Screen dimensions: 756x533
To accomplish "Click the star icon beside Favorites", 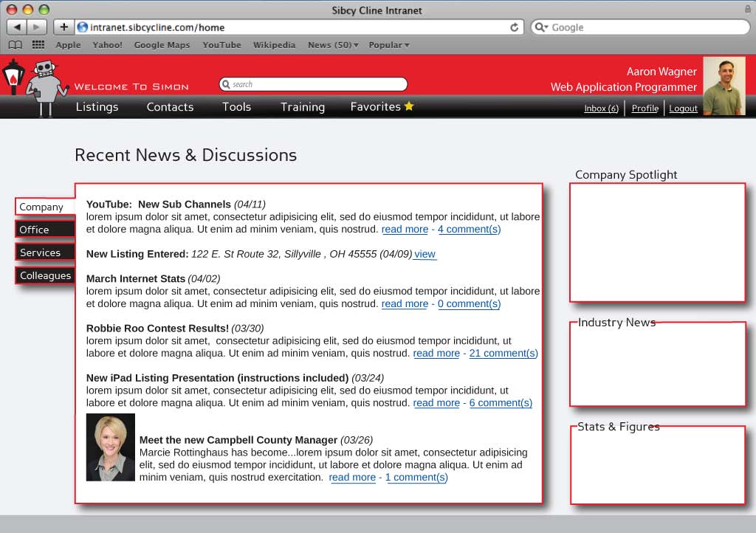I will (x=410, y=106).
